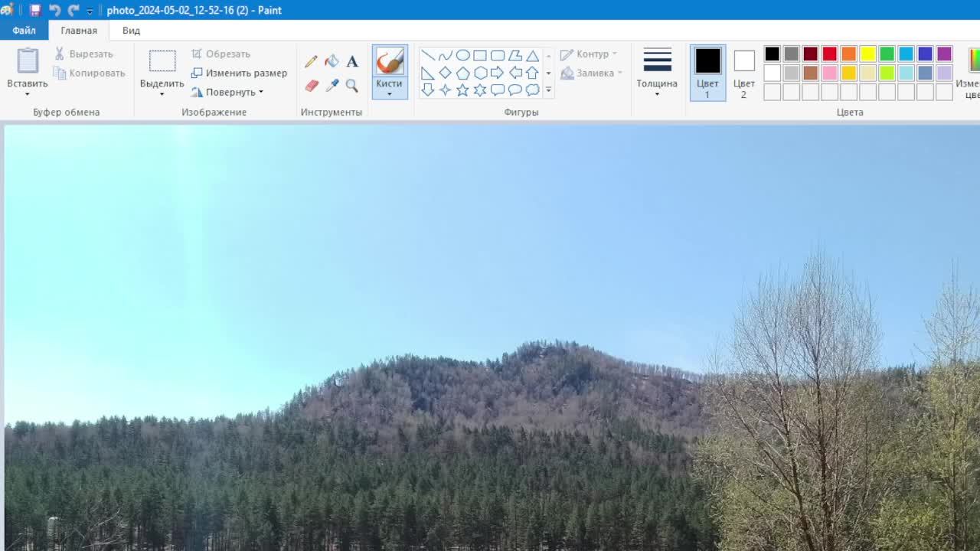This screenshot has width=980, height=551.
Task: Select the Magnifier tool
Action: pyautogui.click(x=352, y=85)
